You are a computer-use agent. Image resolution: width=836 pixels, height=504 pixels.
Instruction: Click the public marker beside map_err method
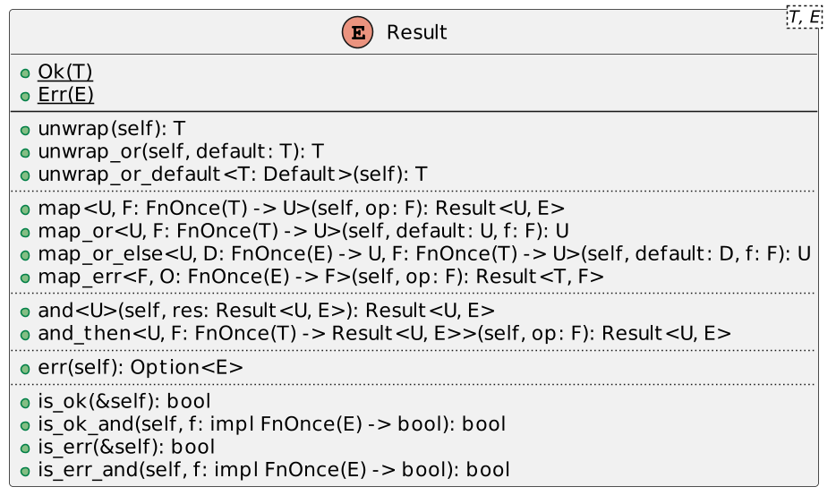pos(25,279)
